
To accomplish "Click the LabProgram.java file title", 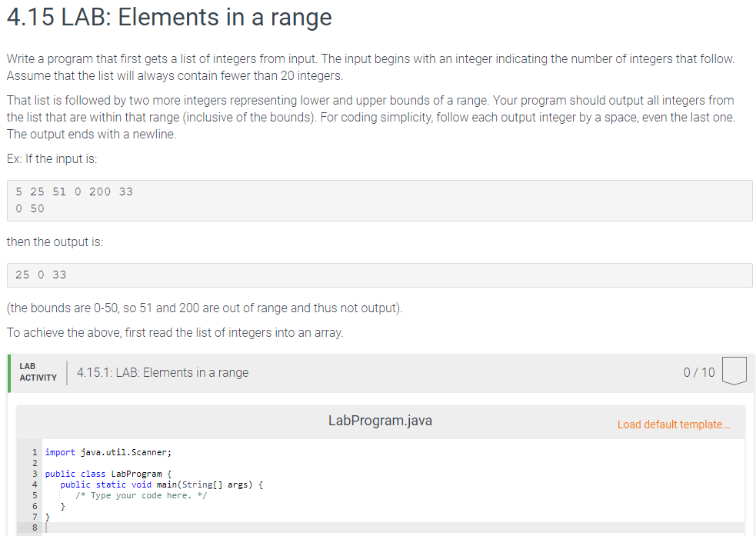I will [x=380, y=421].
